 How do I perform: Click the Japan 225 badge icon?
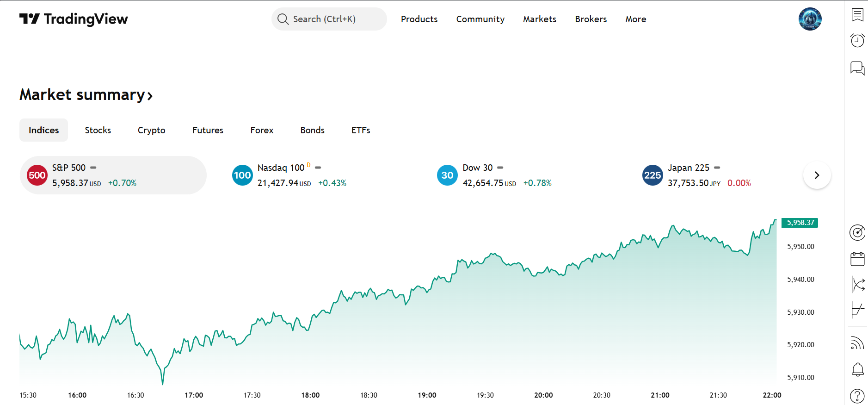(653, 175)
